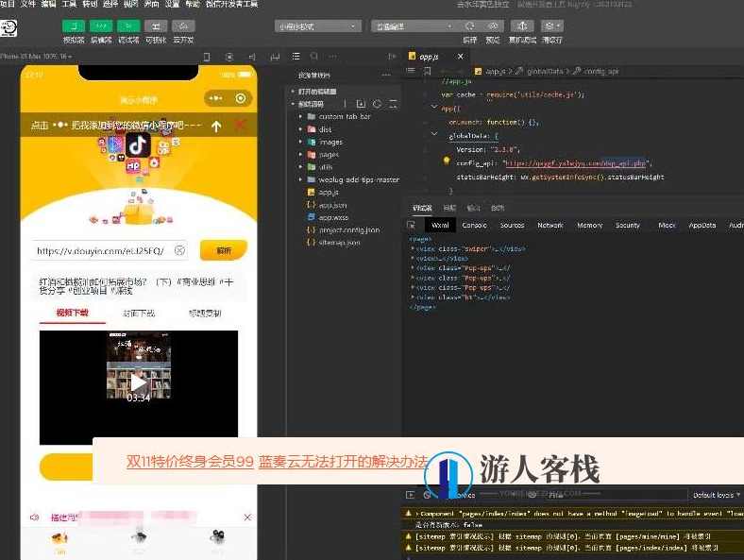Select the cover download tab in simulator
This screenshot has width=744, height=560.
pos(139,314)
